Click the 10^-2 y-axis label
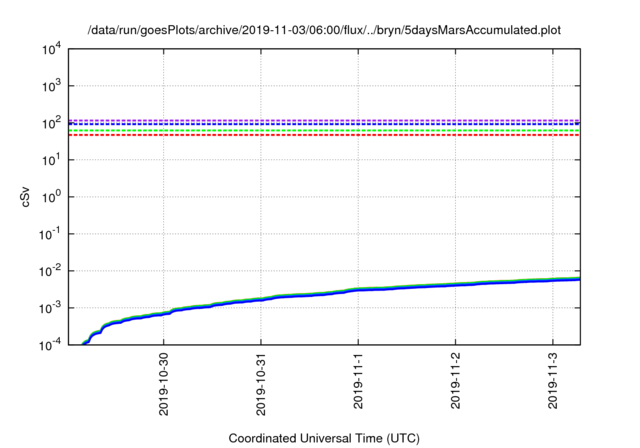This screenshot has height=448, width=640. tap(50, 271)
